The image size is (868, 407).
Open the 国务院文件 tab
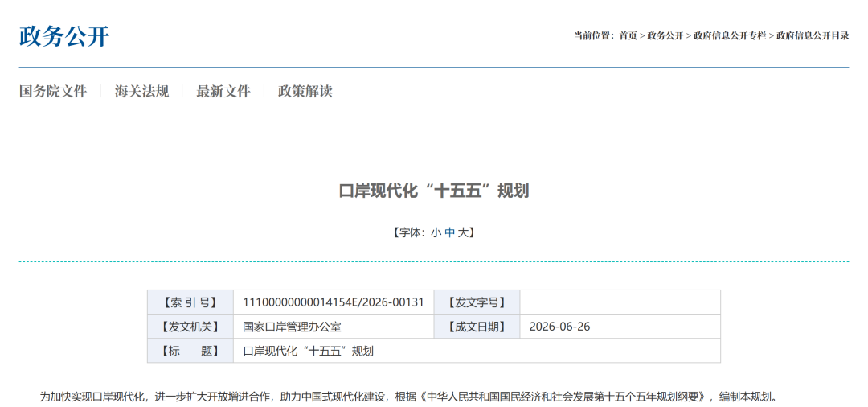click(53, 92)
